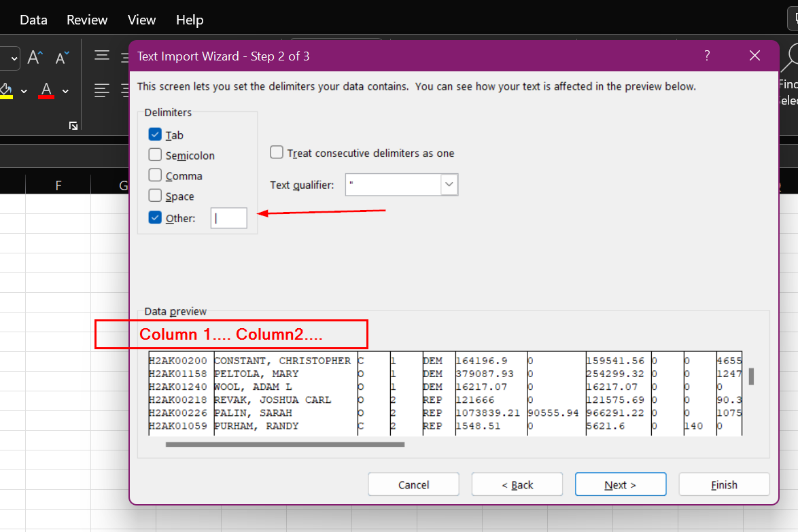This screenshot has height=532, width=798.
Task: Click value 159541.56 in preview
Action: [615, 361]
